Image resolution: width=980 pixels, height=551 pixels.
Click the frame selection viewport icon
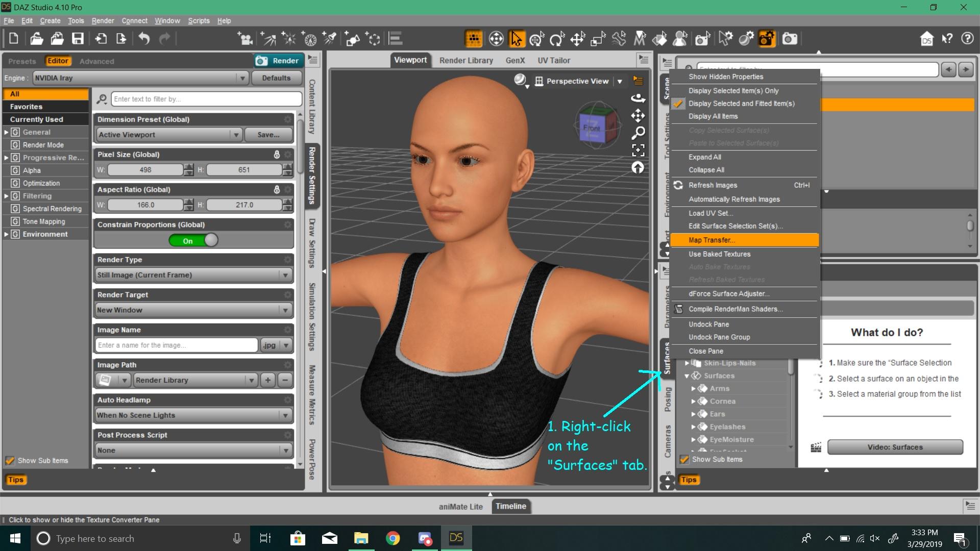(x=638, y=150)
